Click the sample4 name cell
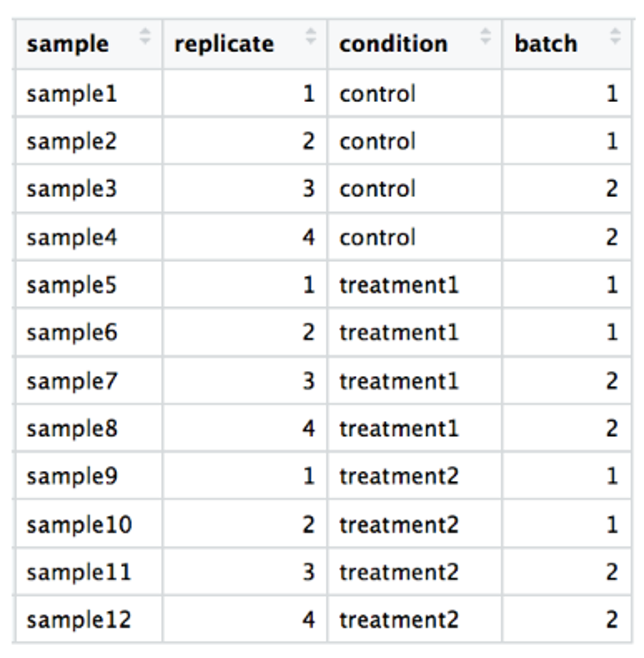The height and width of the screenshot is (658, 644). (x=72, y=237)
